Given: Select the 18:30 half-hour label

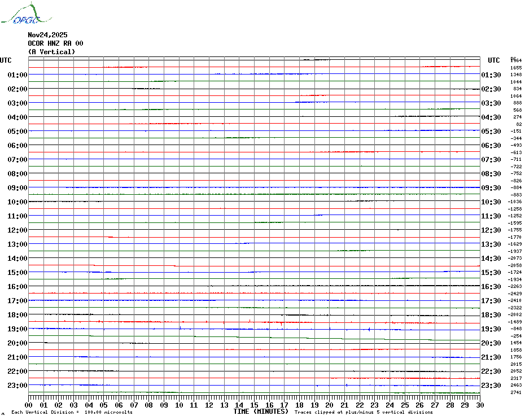Looking at the screenshot, I should (491, 315).
